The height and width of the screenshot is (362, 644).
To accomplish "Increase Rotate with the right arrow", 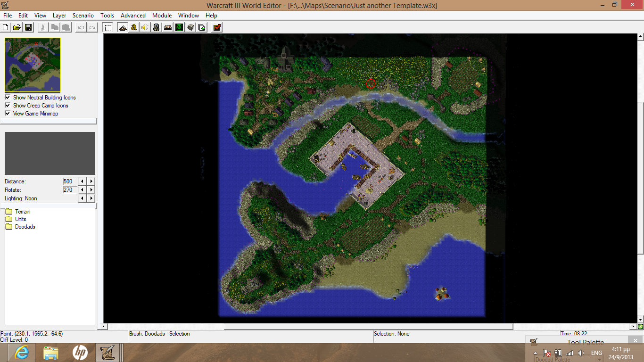I will click(x=91, y=190).
